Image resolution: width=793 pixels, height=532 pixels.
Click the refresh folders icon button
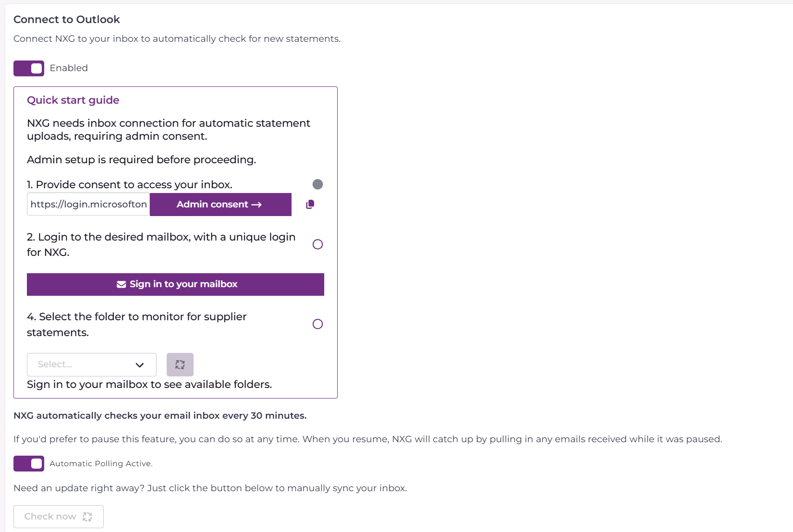[x=180, y=365]
